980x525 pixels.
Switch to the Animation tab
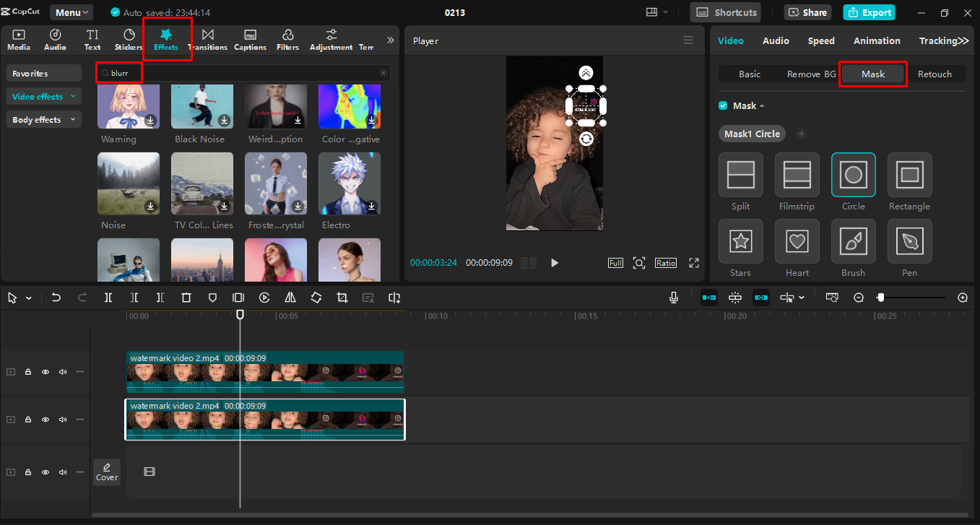tap(877, 40)
